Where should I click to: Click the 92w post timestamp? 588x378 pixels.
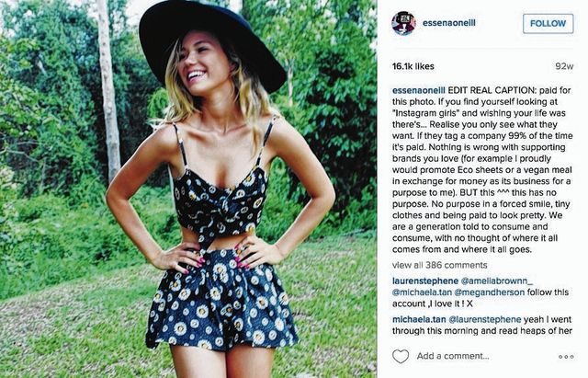point(564,66)
